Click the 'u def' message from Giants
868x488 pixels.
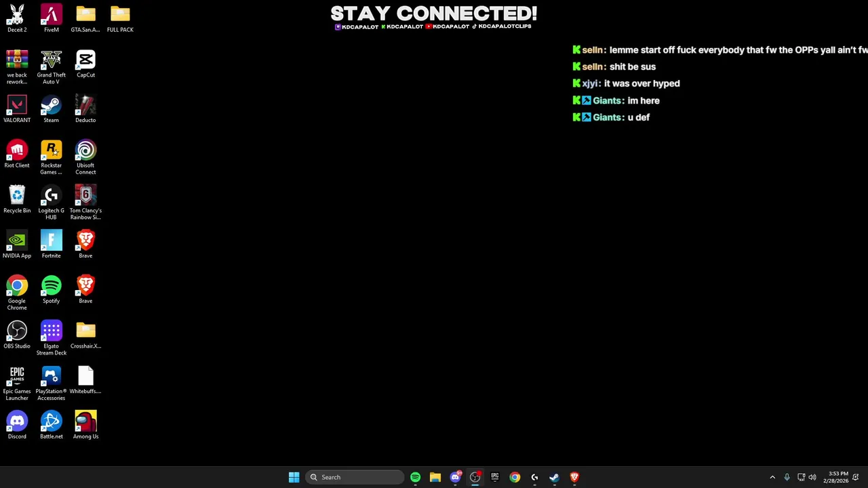639,117
